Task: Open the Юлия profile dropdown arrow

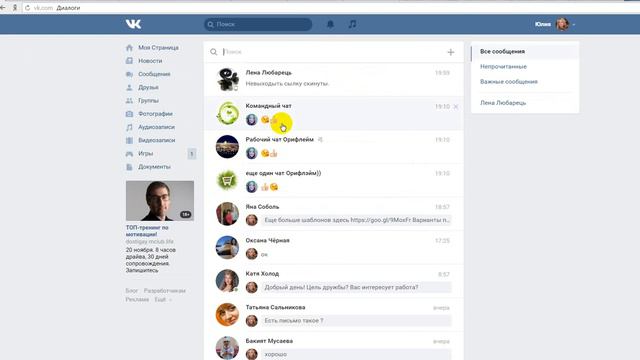Action: [x=574, y=25]
